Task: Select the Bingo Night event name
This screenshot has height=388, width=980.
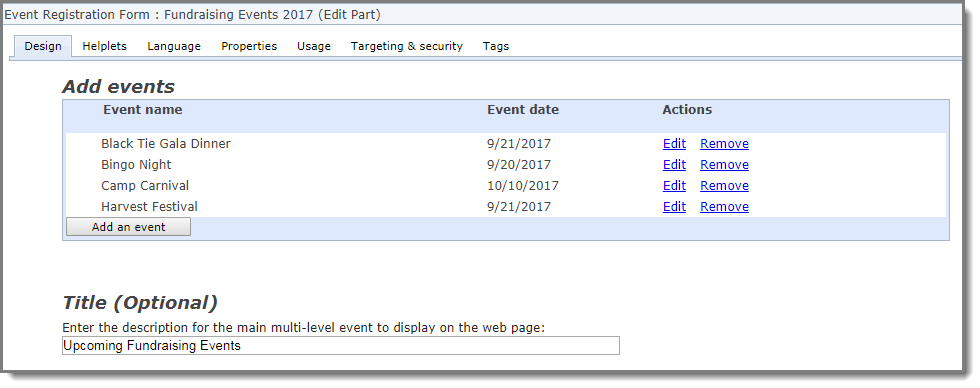Action: pyautogui.click(x=136, y=165)
